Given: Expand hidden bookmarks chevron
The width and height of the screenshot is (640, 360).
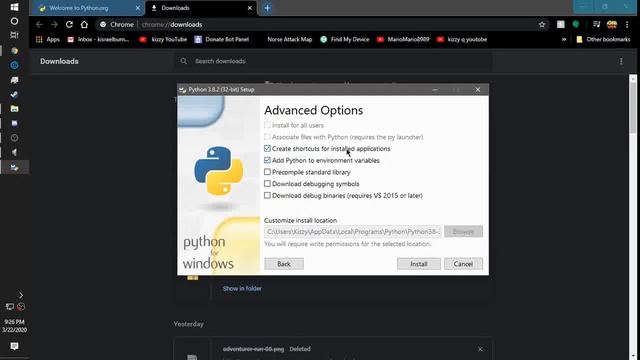Looking at the screenshot, I should coord(564,40).
